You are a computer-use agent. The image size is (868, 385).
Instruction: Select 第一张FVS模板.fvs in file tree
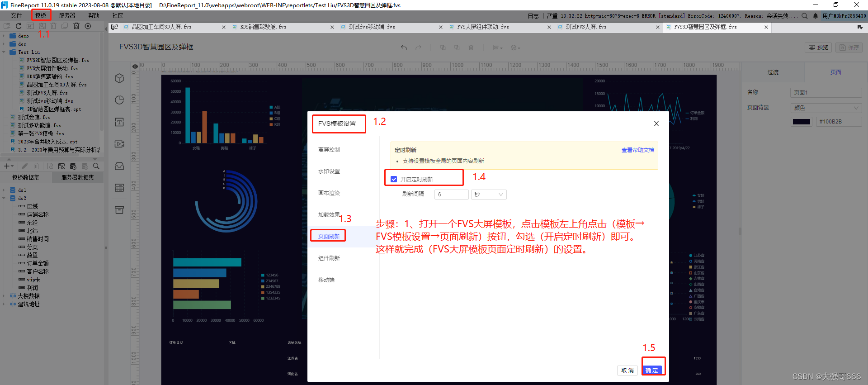point(41,133)
